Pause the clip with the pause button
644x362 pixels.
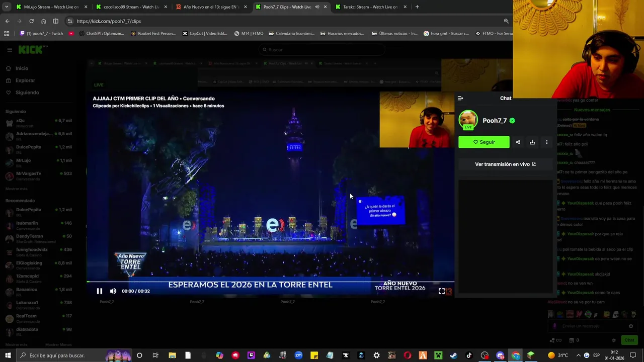(x=100, y=291)
